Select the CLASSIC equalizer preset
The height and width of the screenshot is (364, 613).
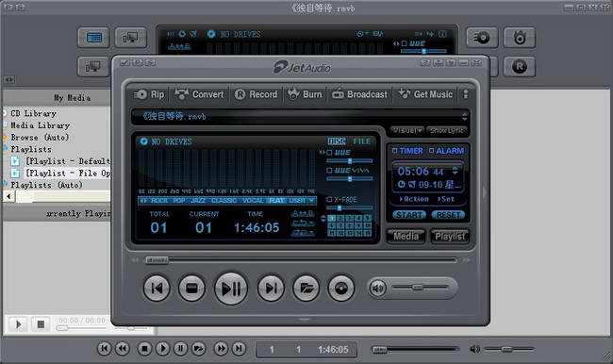224,201
